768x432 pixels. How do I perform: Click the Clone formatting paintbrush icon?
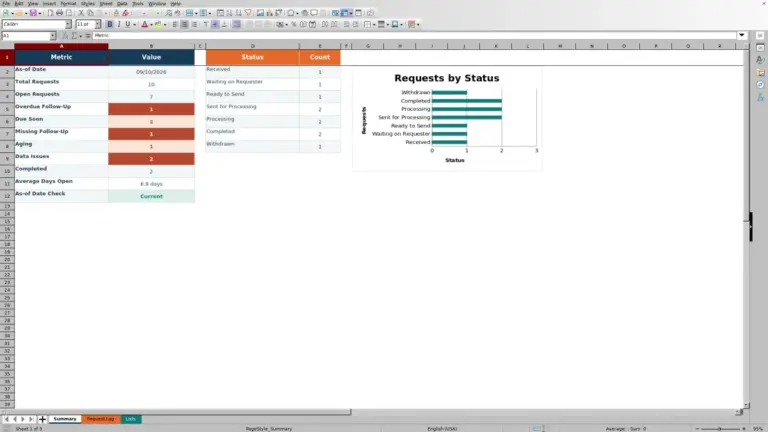[116, 13]
